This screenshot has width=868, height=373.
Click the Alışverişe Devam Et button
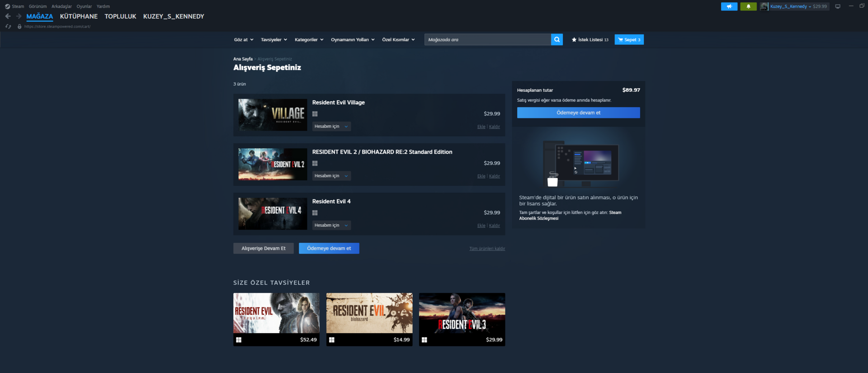pos(264,248)
